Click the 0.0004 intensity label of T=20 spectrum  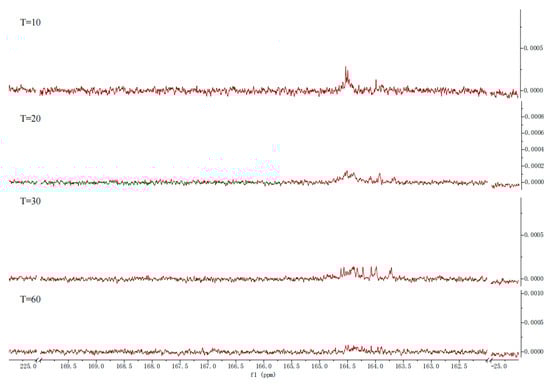click(534, 149)
